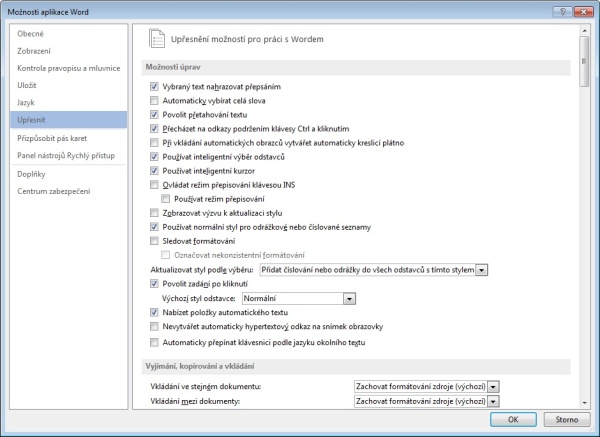Select Kontrola pravopisu a mluvnice category
This screenshot has width=600, height=437.
click(x=68, y=68)
